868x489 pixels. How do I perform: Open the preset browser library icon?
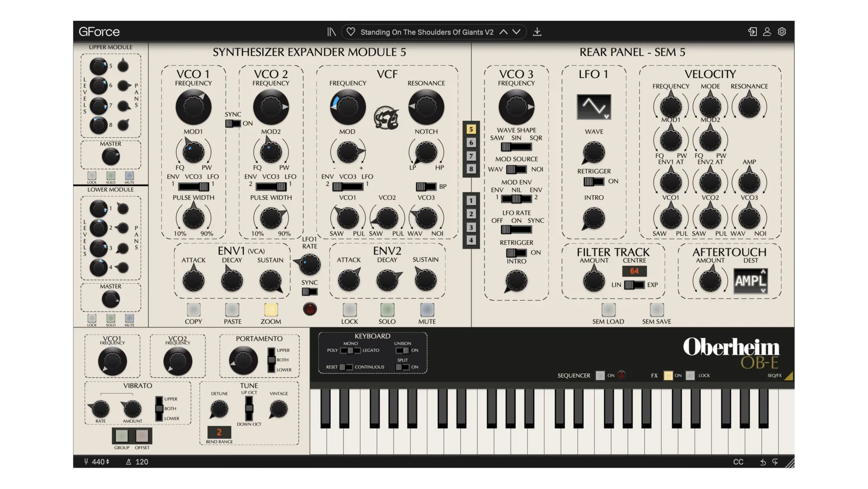(332, 32)
